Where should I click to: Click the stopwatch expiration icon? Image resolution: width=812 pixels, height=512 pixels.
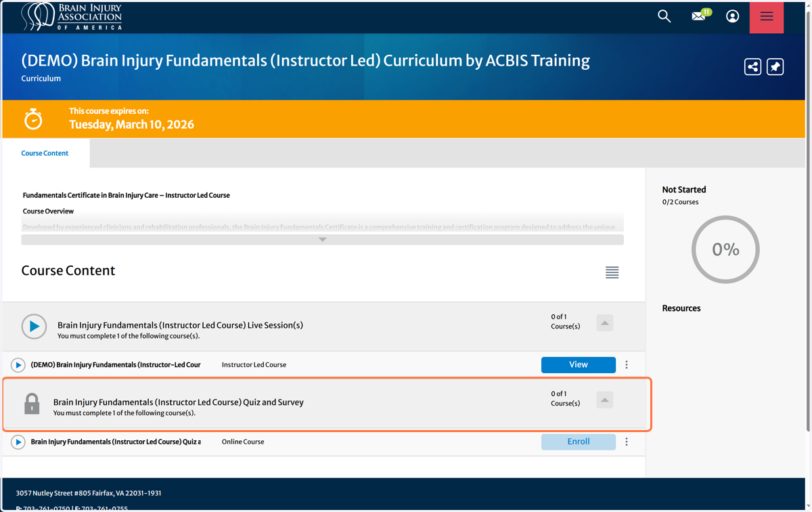pyautogui.click(x=33, y=119)
